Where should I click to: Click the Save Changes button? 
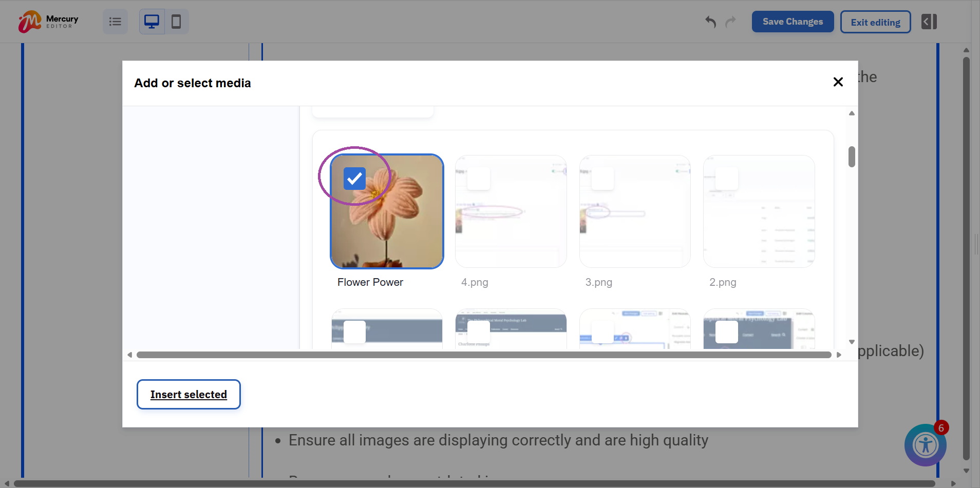tap(791, 22)
